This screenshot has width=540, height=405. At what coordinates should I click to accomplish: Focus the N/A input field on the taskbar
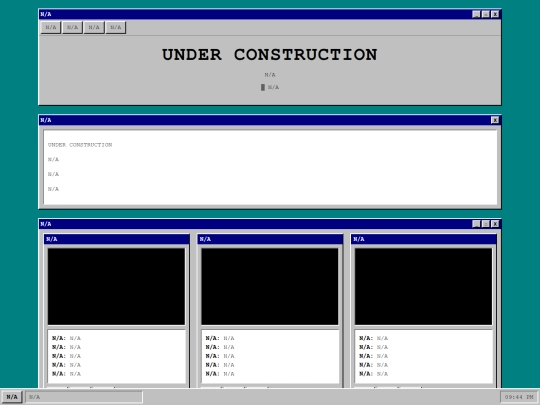(84, 397)
